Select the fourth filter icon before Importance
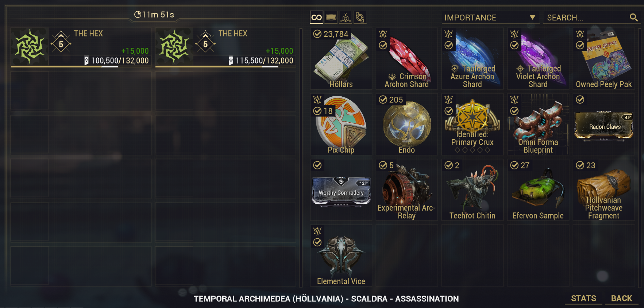 pos(360,17)
